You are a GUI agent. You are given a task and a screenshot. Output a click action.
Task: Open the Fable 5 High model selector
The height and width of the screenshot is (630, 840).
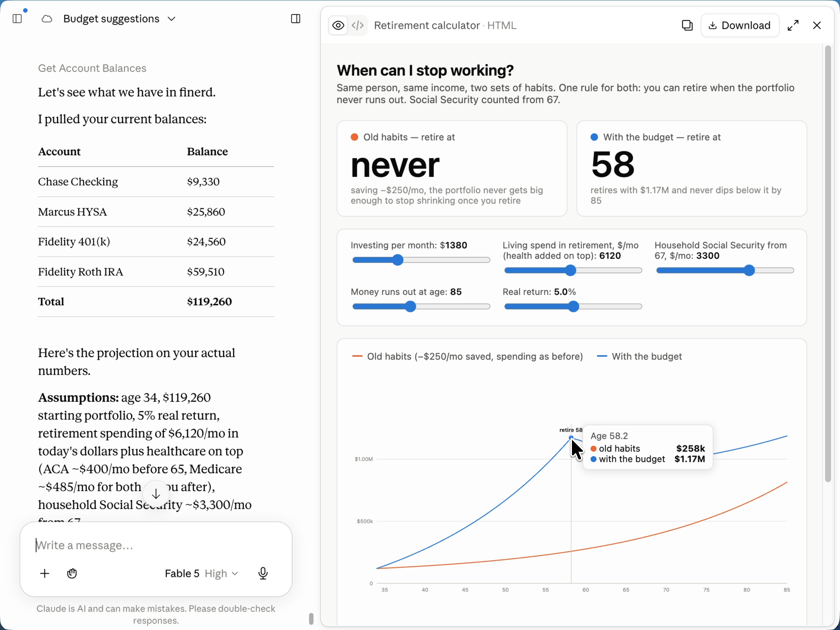coord(201,573)
